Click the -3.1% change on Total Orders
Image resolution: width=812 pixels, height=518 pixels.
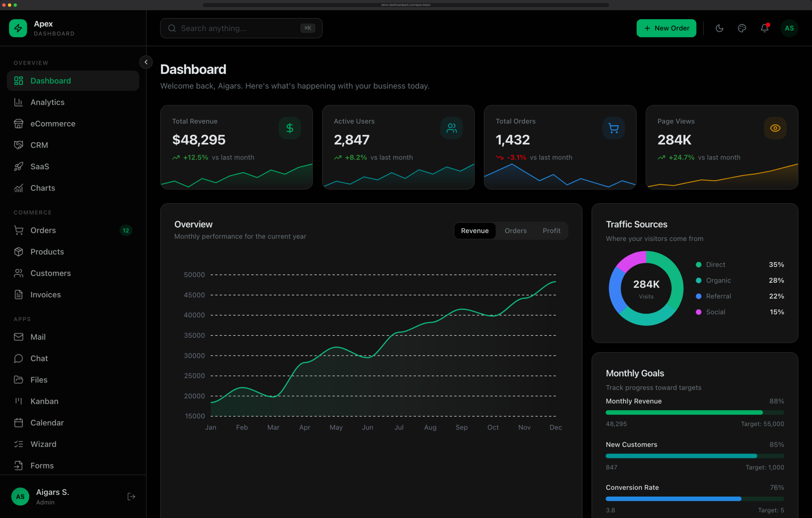click(516, 158)
